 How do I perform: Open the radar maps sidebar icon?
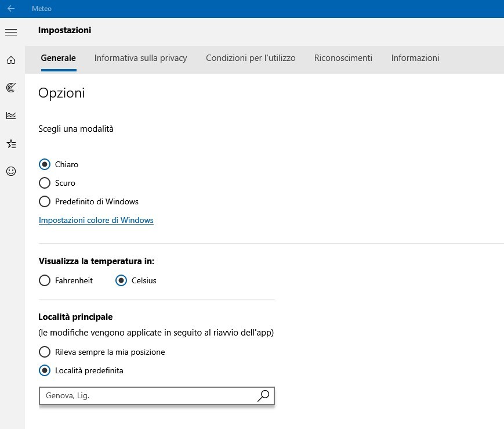click(x=11, y=88)
